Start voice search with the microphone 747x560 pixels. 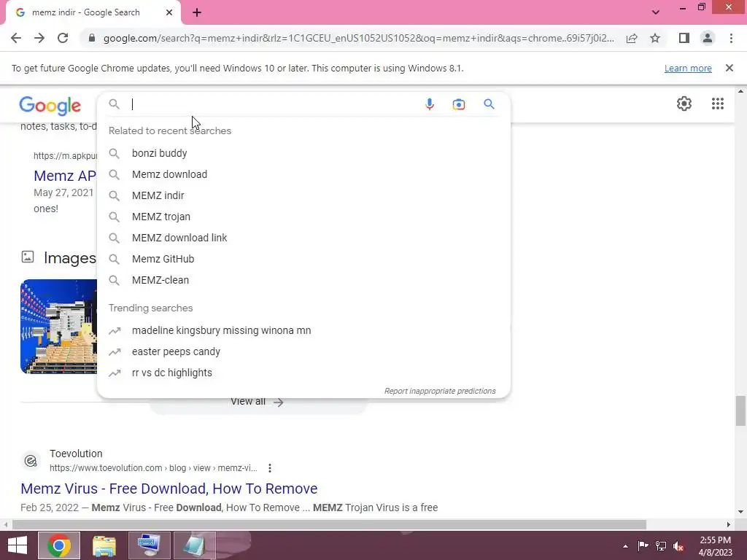point(429,104)
